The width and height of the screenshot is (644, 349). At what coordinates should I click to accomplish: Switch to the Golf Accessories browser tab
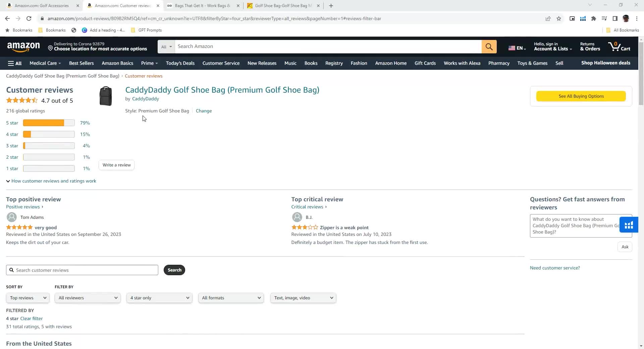(x=42, y=6)
